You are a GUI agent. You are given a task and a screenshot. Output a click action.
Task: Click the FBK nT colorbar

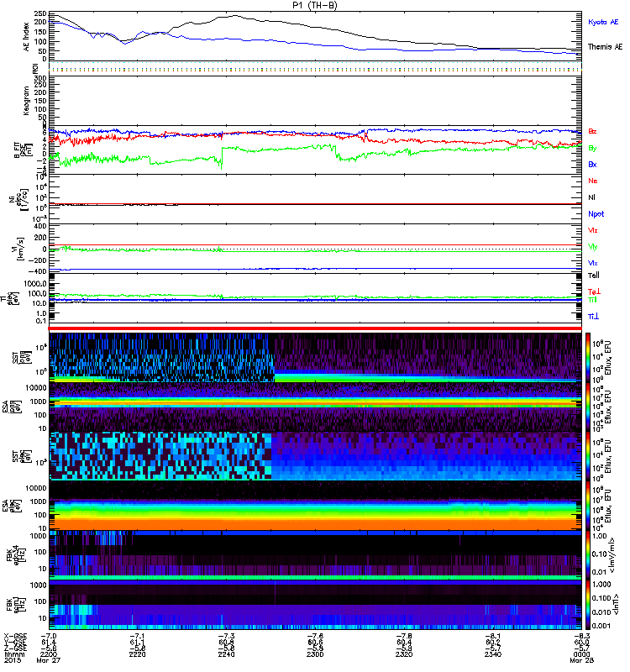(x=589, y=605)
